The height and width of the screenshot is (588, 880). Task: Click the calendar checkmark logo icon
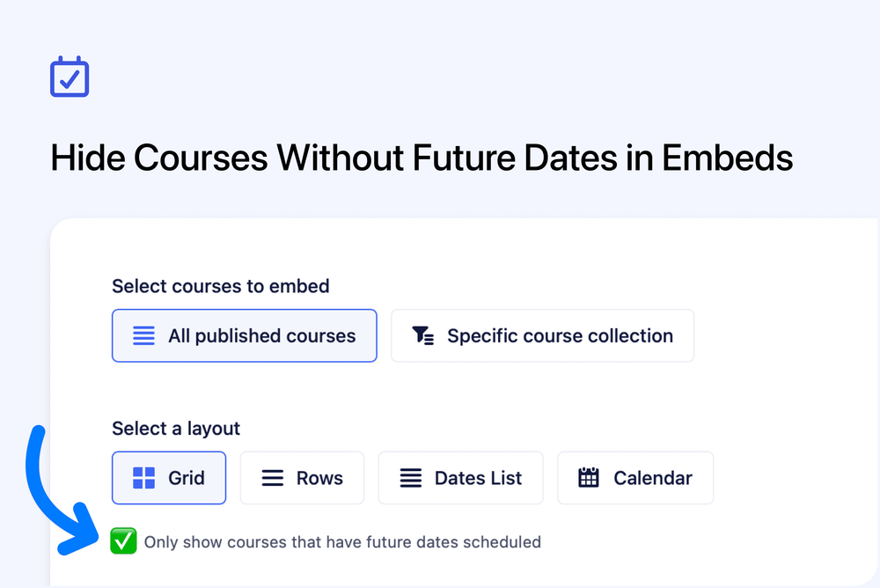pyautogui.click(x=69, y=77)
